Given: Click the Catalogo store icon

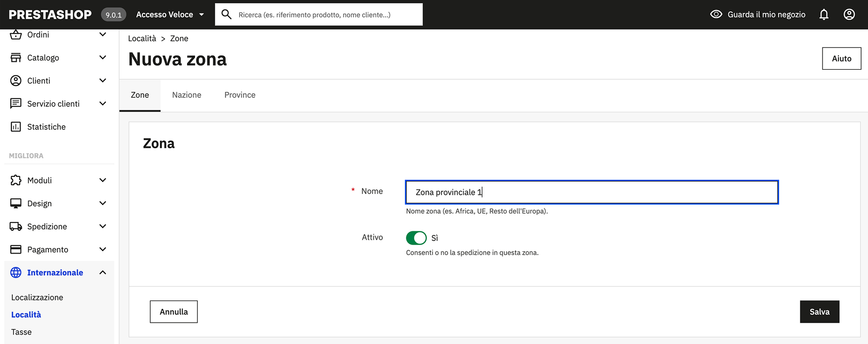Looking at the screenshot, I should 16,58.
